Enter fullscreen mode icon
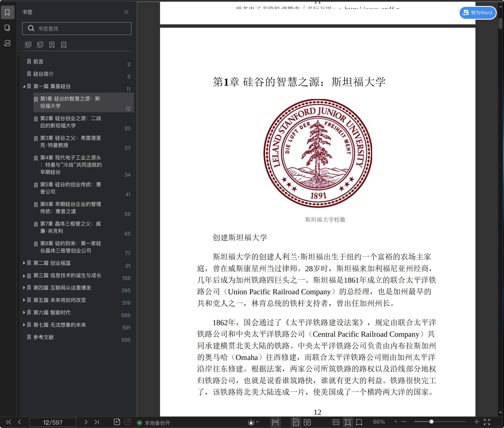 click(487, 422)
